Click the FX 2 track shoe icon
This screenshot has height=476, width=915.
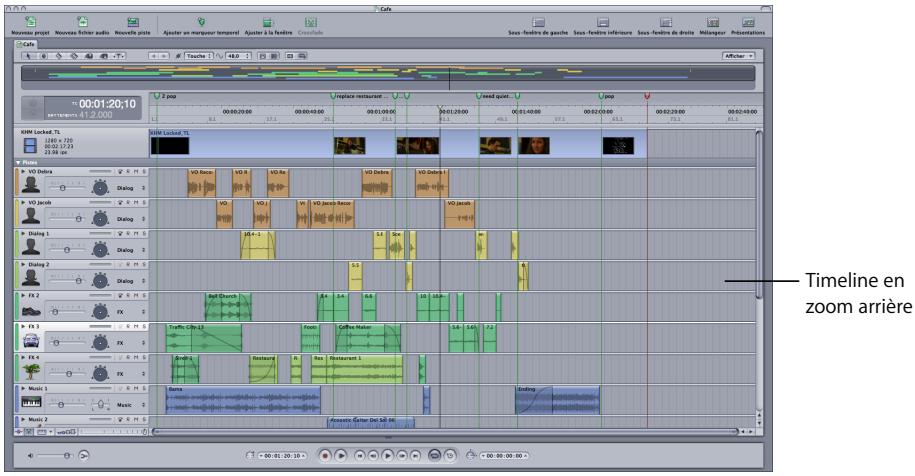[31, 311]
